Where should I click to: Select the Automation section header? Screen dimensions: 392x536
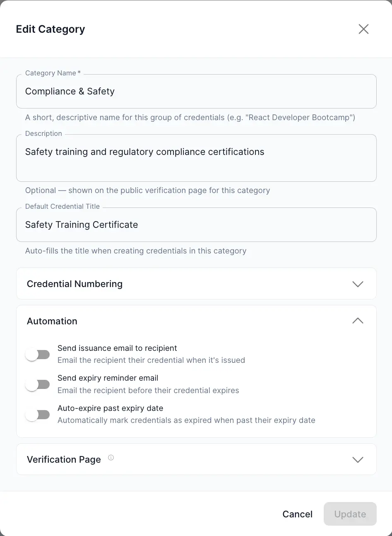[52, 321]
